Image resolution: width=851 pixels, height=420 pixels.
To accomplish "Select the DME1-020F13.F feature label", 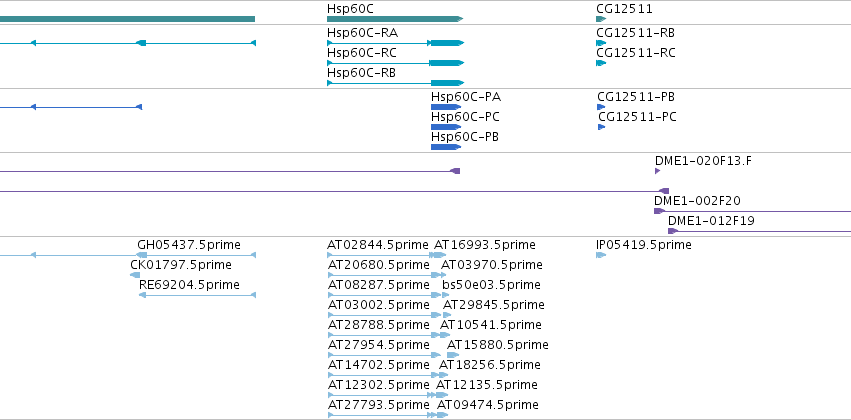I will coord(703,161).
